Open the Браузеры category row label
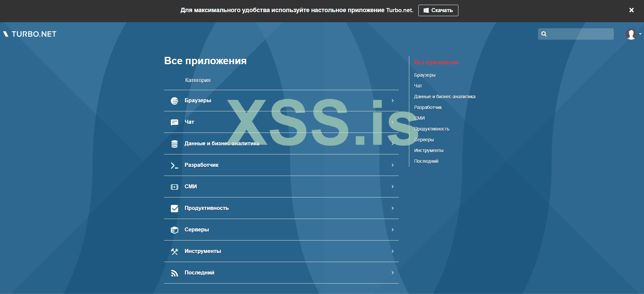644x294 pixels. [198, 101]
